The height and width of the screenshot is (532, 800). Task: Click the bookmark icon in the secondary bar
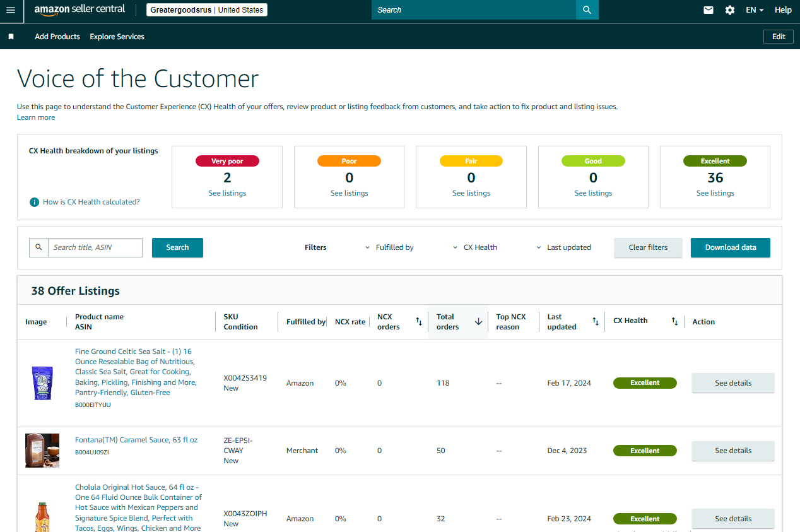pyautogui.click(x=11, y=37)
